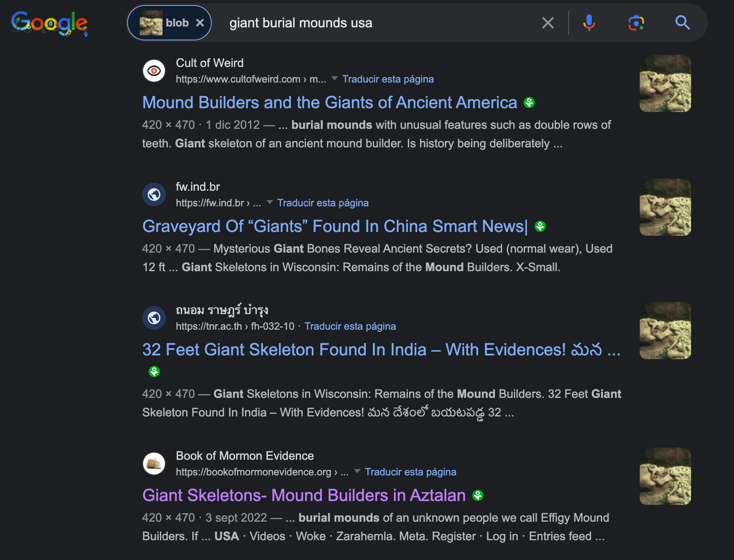
Task: Click the magnifying glass search button
Action: click(x=682, y=23)
